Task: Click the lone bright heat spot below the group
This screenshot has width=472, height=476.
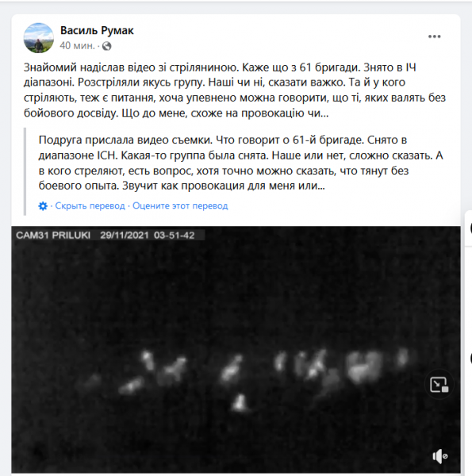Action: (x=240, y=404)
